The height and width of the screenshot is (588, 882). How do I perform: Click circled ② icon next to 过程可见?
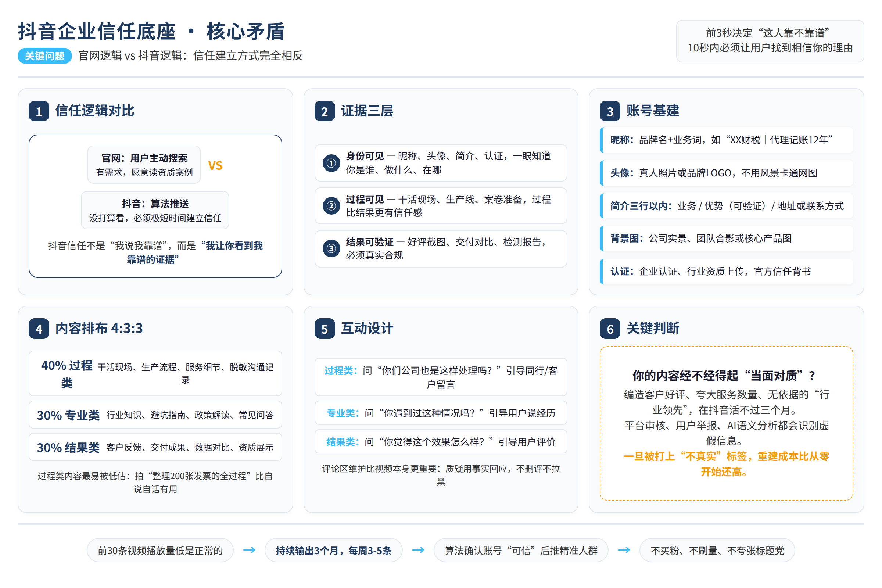(x=331, y=206)
